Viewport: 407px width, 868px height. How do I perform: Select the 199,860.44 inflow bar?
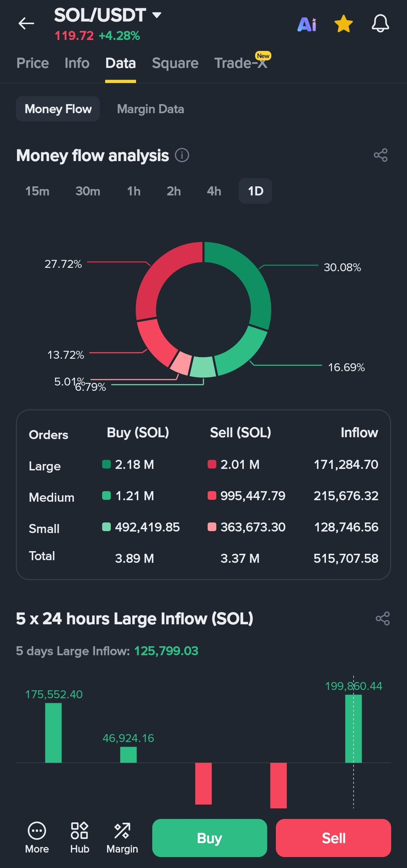point(353,728)
